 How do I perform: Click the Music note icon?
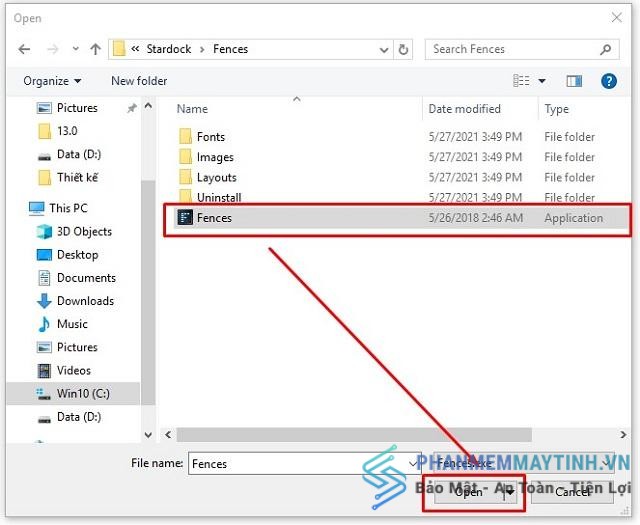(x=43, y=324)
